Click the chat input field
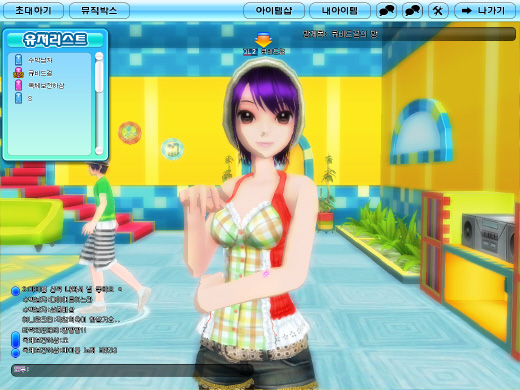This screenshot has width=520, height=390. click(x=132, y=370)
